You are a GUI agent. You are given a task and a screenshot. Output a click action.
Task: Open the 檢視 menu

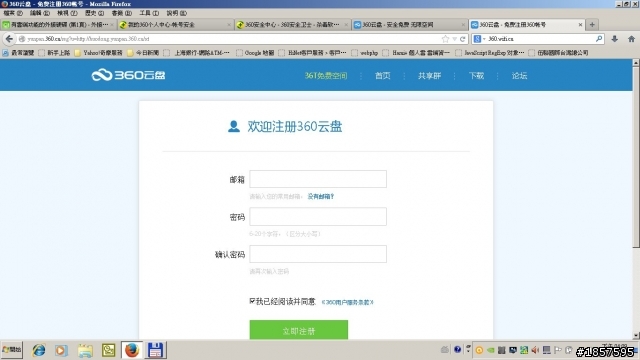[67, 13]
